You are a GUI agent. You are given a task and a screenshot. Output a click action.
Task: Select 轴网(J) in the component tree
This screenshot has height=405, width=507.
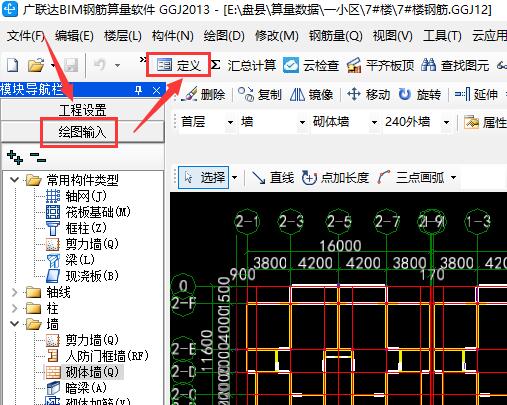76,196
